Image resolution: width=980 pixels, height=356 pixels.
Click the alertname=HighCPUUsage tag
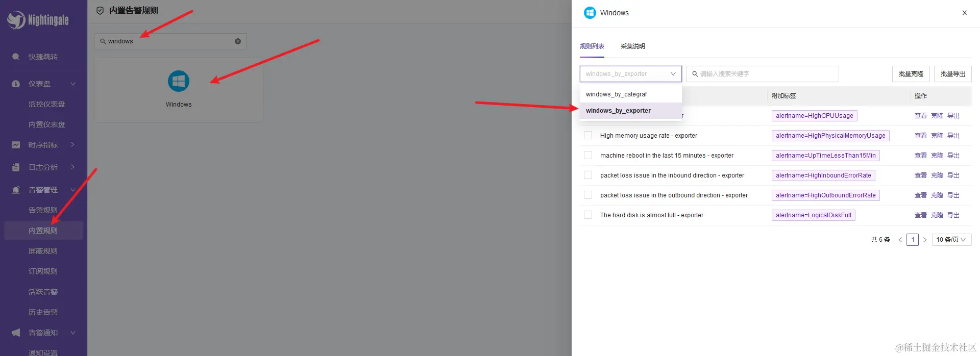(815, 116)
